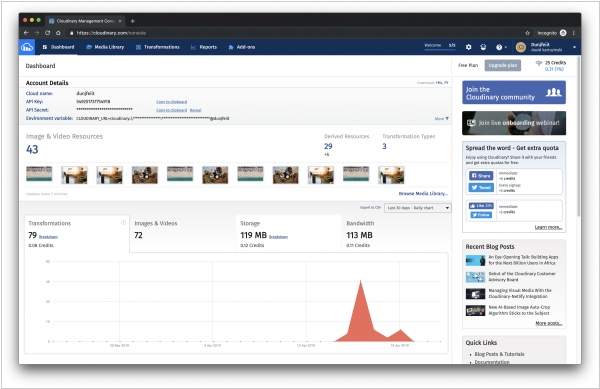Click Transformations breakdown link
Screen dimensions: 600x389
[x=48, y=237]
